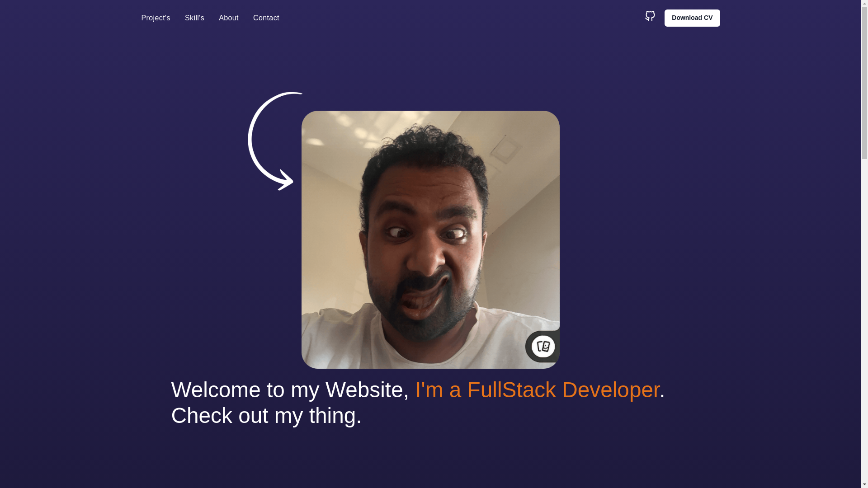Open the Skill's nav link
Screen dimensions: 868x488
(194, 18)
